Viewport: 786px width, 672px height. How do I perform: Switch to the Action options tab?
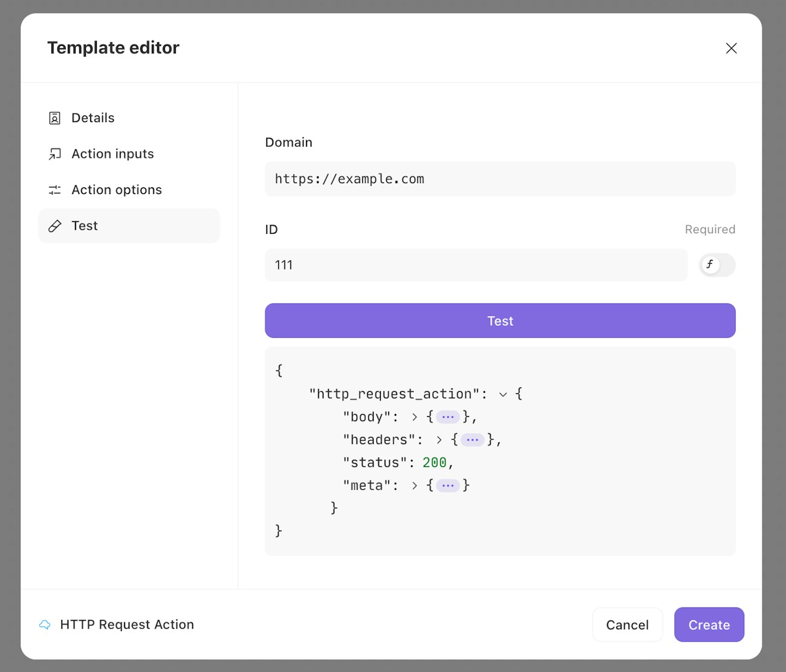click(x=117, y=190)
